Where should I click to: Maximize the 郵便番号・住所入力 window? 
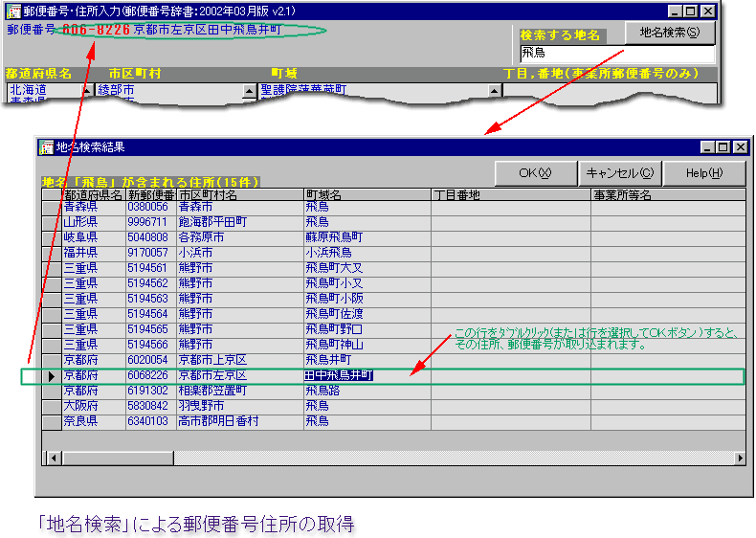coord(691,11)
